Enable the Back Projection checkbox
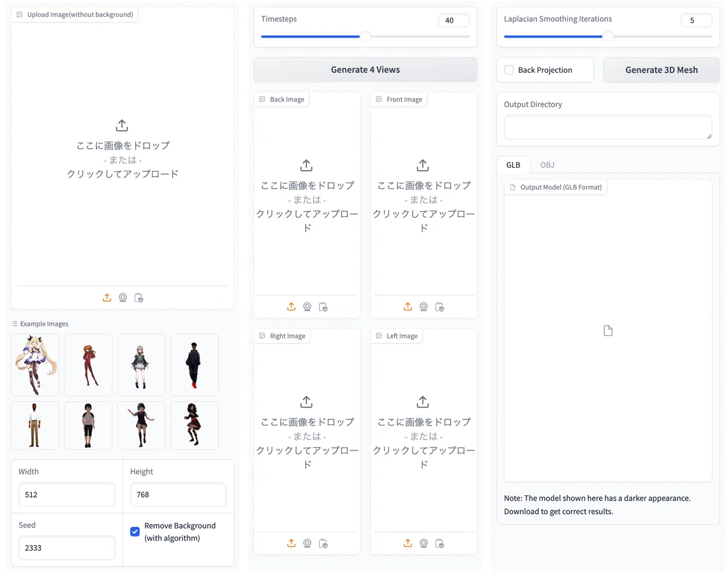Image resolution: width=728 pixels, height=576 pixels. 509,70
